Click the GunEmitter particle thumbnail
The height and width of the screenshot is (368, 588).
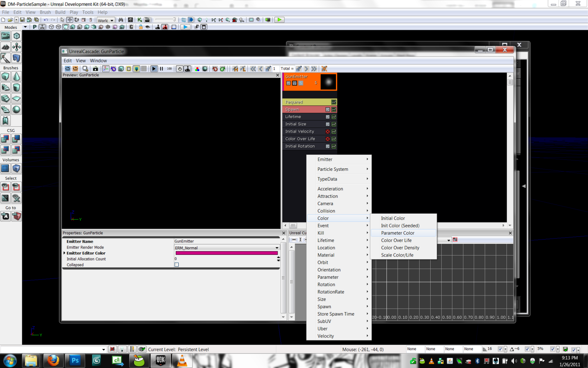328,82
